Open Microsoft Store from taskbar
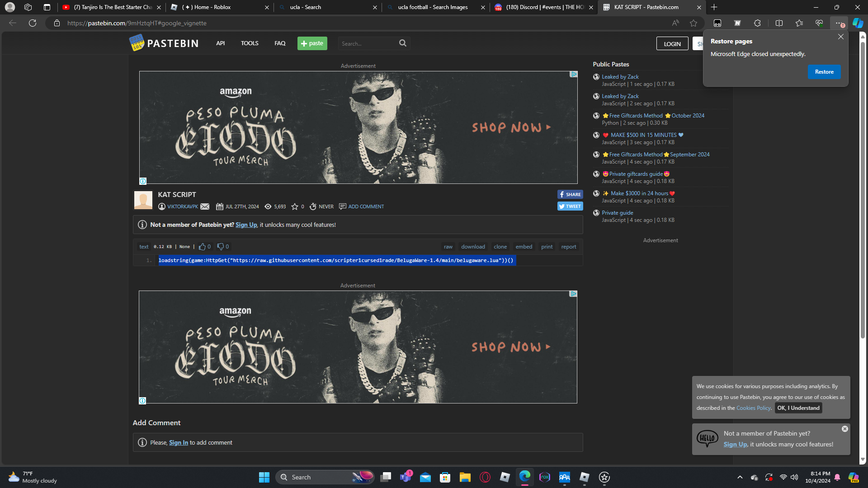Viewport: 868px width, 488px height. (x=445, y=477)
